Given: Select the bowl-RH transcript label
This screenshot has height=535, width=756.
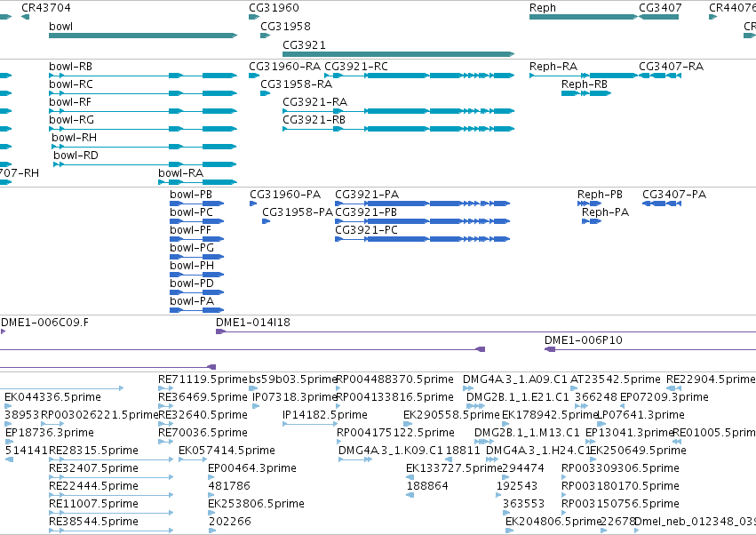Looking at the screenshot, I should tap(75, 138).
